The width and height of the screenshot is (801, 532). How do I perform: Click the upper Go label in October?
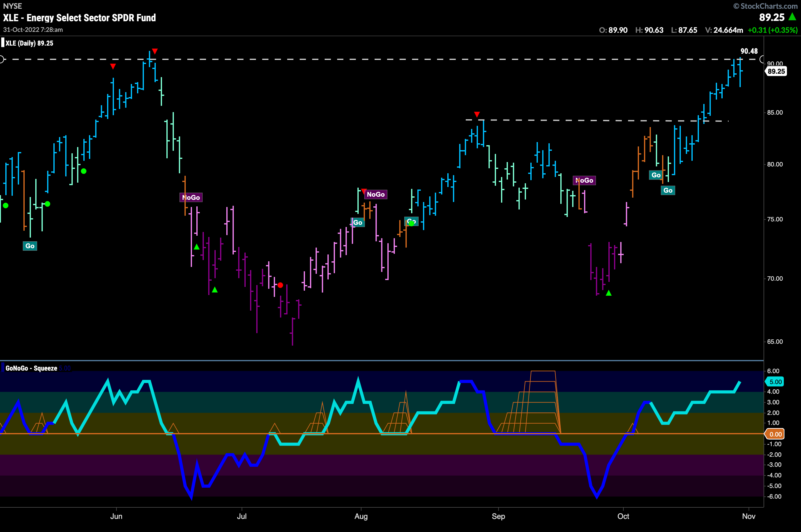[656, 175]
